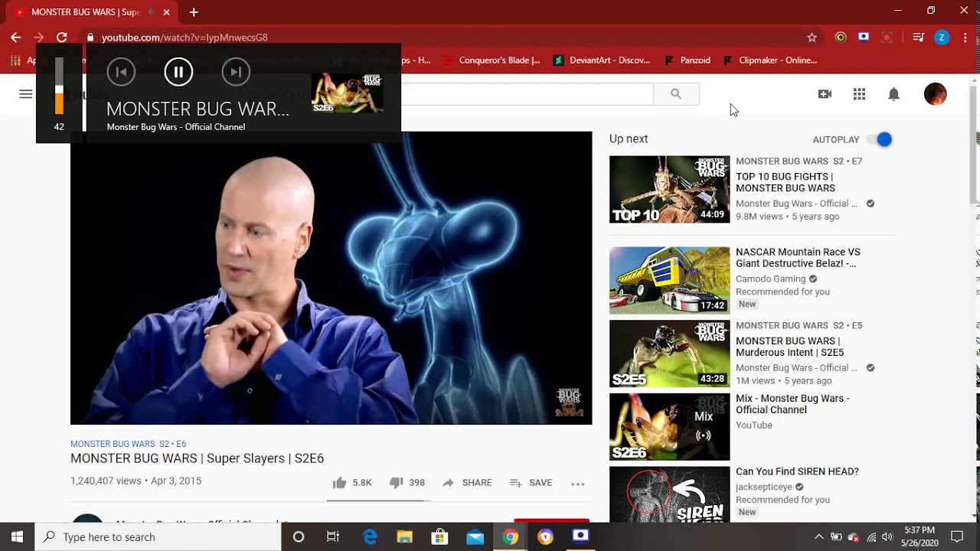Play the Murderous Intent S2E5 thumbnail
This screenshot has height=551, width=980.
670,354
